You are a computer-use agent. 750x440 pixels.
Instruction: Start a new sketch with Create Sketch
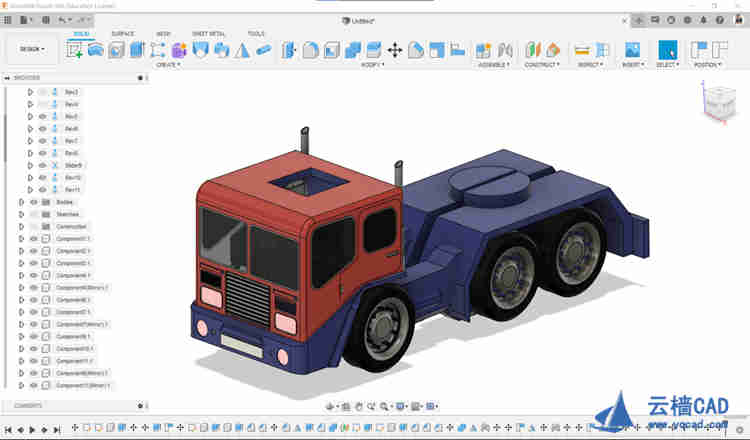click(x=74, y=50)
